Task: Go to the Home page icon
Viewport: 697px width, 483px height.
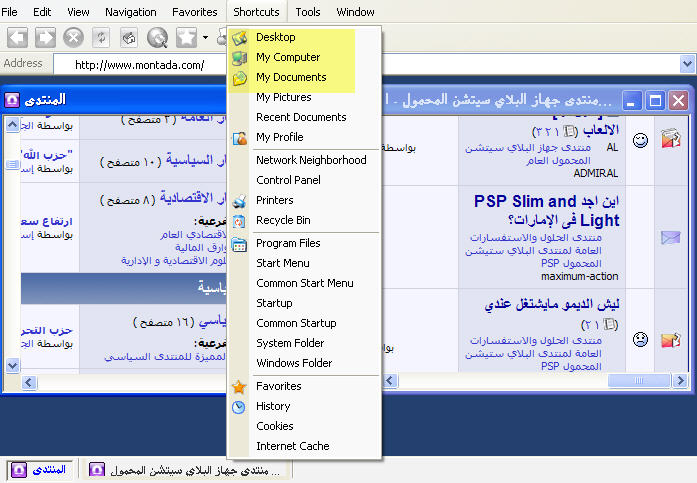Action: pos(129,38)
